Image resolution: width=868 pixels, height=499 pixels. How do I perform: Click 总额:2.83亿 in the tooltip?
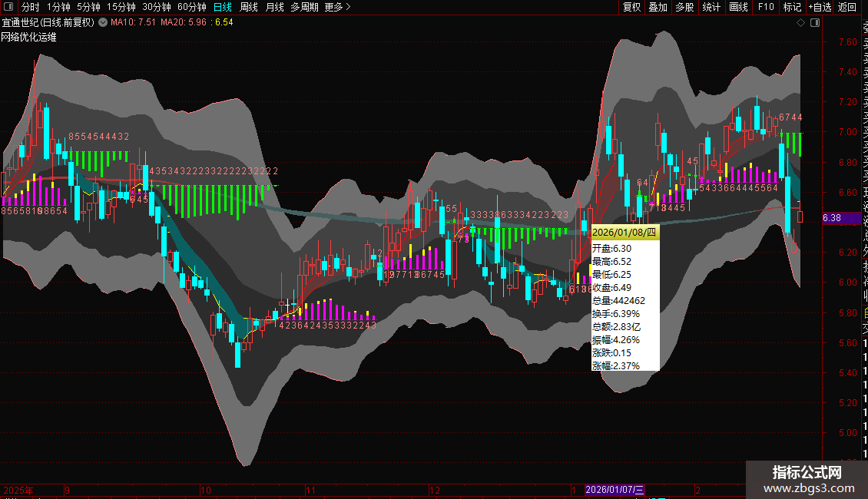click(x=616, y=327)
